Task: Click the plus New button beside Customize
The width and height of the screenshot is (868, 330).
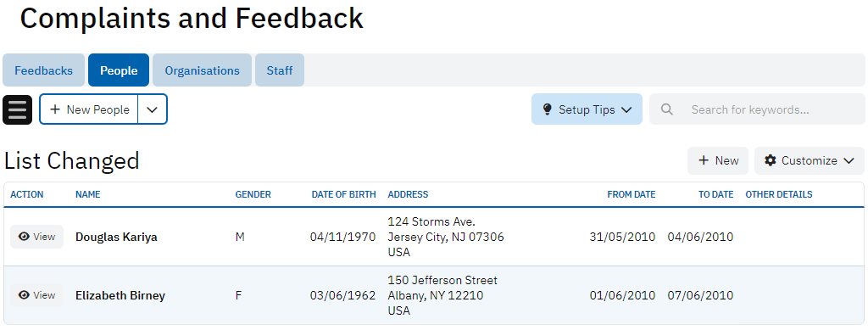Action: click(x=717, y=160)
